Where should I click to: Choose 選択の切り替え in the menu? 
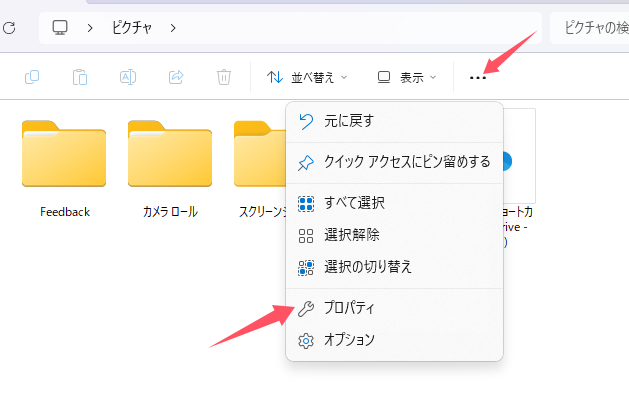coord(394,267)
